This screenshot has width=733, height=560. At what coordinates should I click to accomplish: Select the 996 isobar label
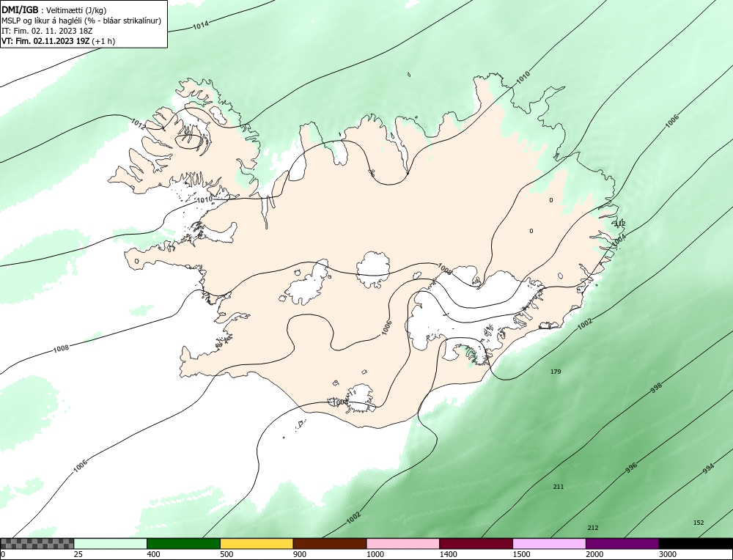(631, 468)
